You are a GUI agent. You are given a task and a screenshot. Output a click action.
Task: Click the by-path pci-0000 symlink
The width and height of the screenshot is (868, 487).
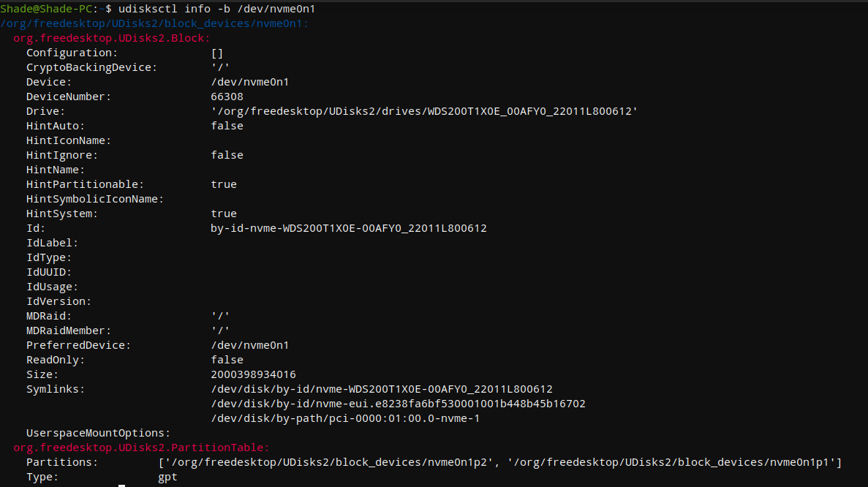click(x=343, y=418)
